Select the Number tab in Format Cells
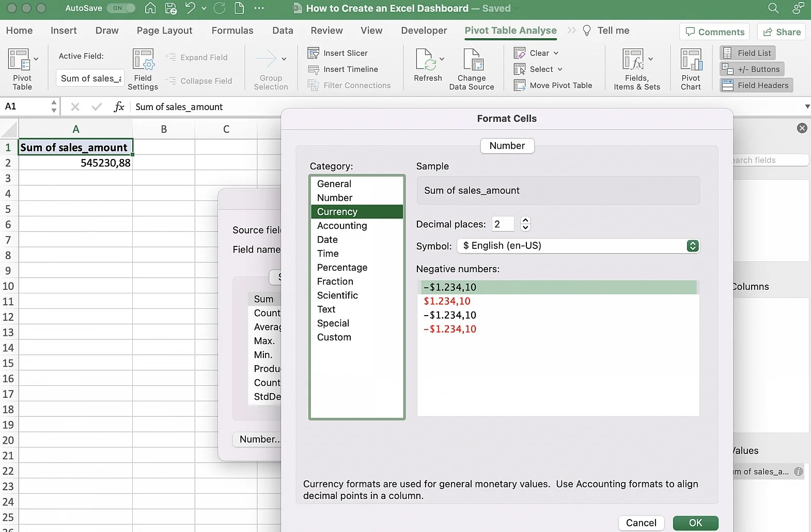The image size is (811, 532). pyautogui.click(x=507, y=146)
